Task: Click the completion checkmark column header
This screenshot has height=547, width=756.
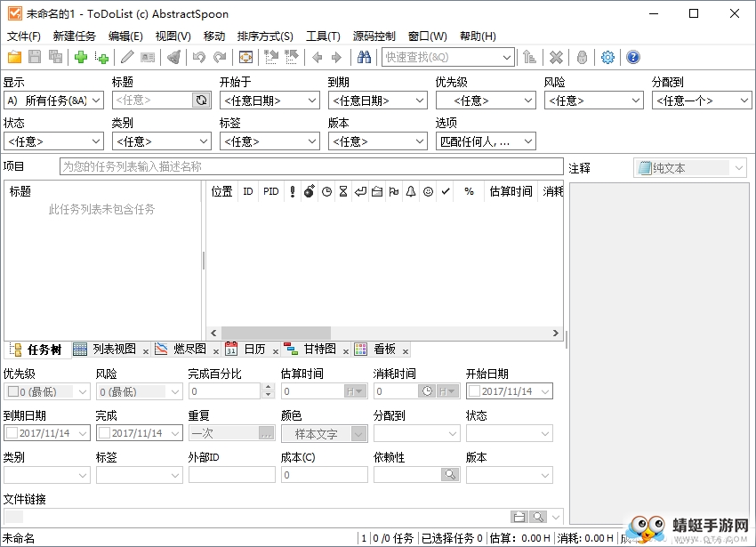Action: pyautogui.click(x=446, y=191)
